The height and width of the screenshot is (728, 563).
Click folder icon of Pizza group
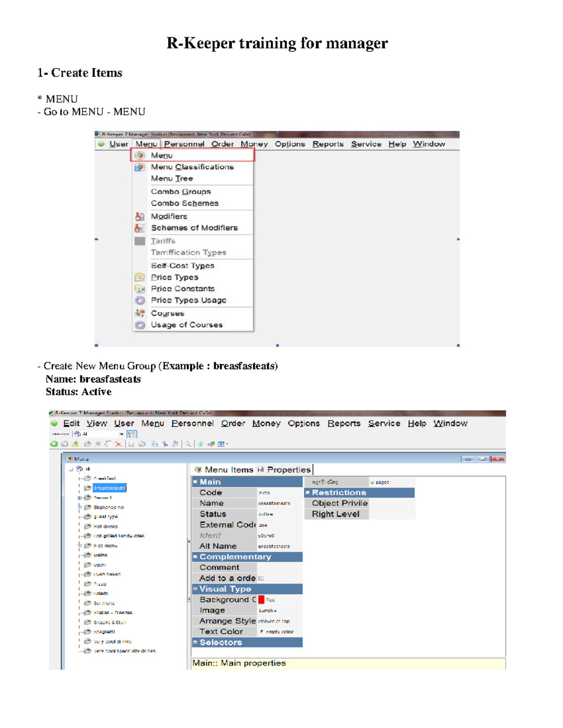88,584
